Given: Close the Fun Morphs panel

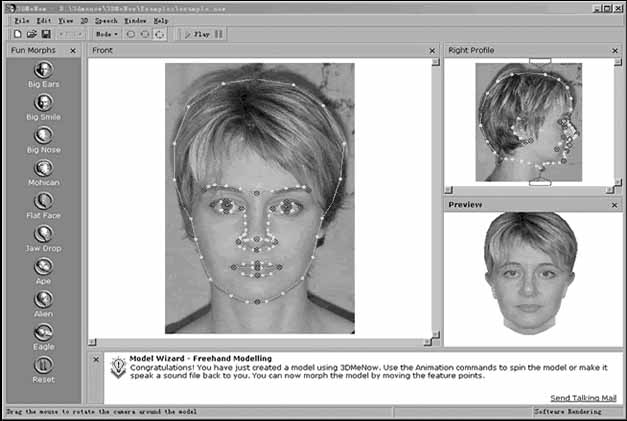Looking at the screenshot, I should [x=74, y=50].
